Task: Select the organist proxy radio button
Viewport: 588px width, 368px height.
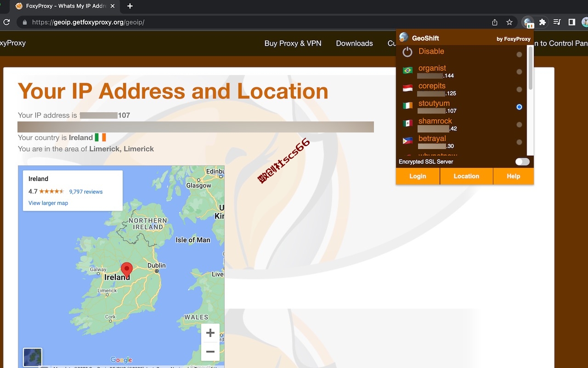Action: (519, 72)
